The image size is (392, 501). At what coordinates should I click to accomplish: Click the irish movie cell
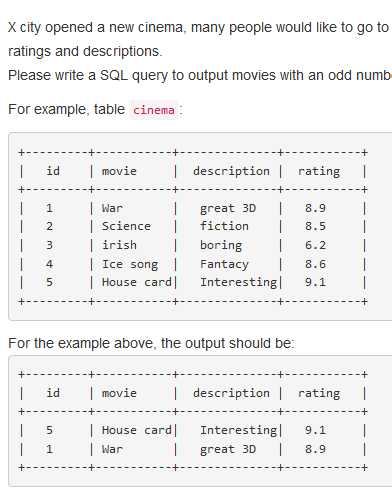click(x=119, y=245)
